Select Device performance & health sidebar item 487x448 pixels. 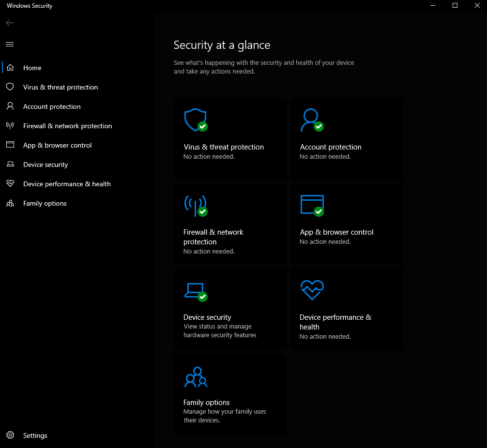click(67, 184)
